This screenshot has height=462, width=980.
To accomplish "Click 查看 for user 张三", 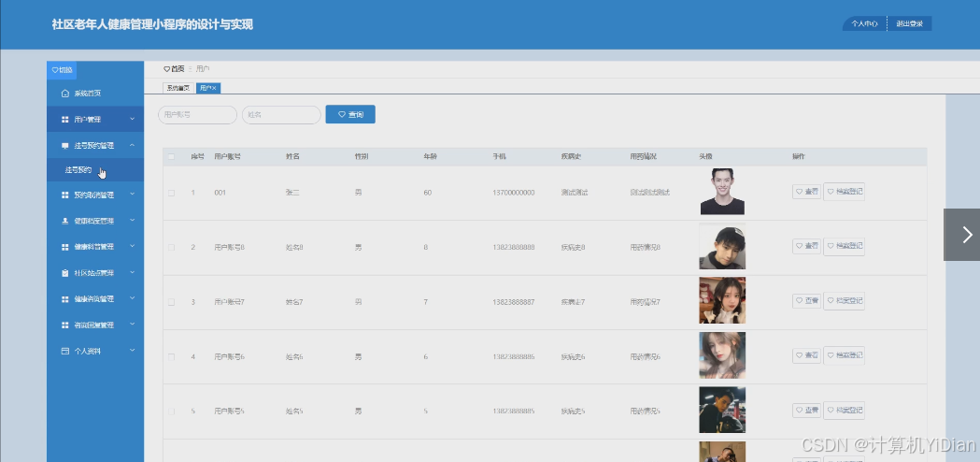I will (x=806, y=192).
